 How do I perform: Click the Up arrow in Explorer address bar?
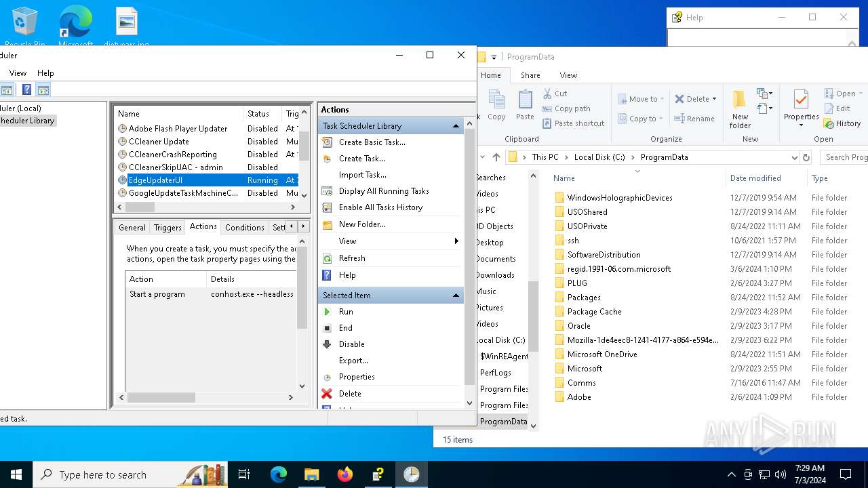point(496,157)
